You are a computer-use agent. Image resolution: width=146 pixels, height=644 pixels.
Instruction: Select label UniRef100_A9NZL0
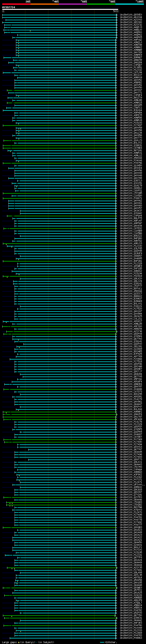pos(131,42)
